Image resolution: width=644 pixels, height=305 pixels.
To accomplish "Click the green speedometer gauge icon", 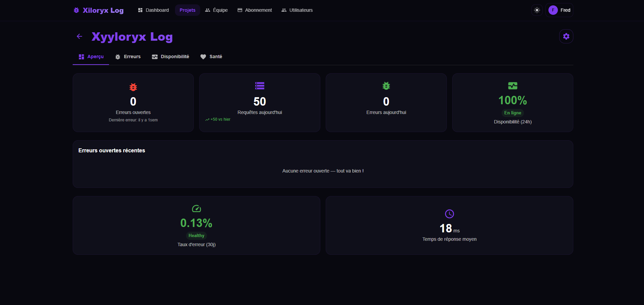I will [196, 209].
